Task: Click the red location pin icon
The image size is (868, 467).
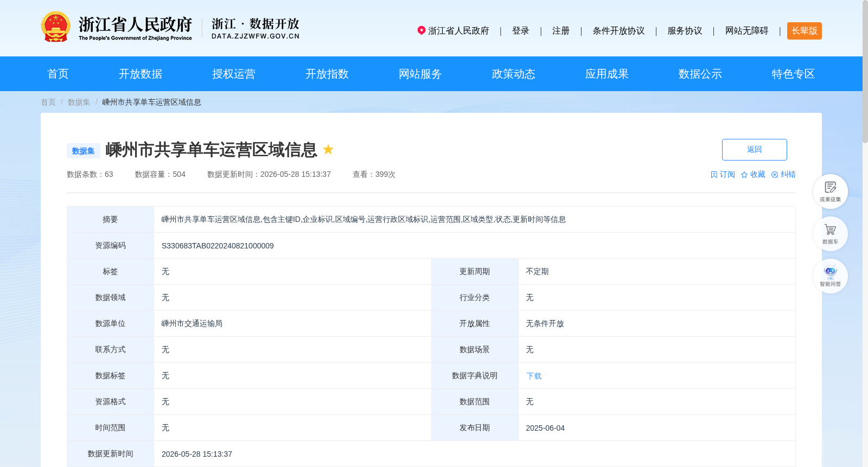Action: tap(421, 30)
